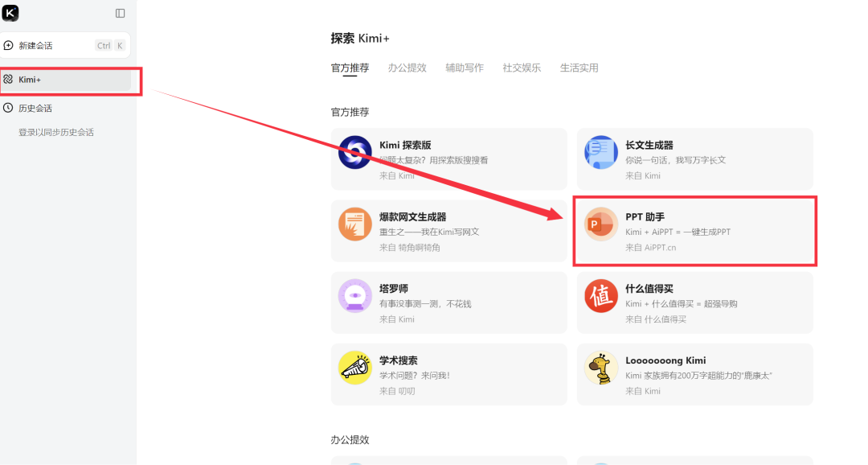
Task: Click the Kimi+ sidebar icon
Action: coord(8,80)
